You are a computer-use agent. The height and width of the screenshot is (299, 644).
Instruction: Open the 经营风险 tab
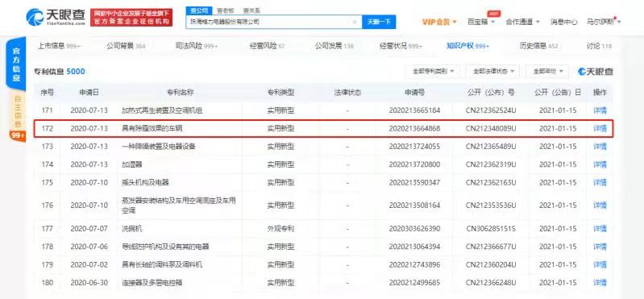tap(267, 46)
